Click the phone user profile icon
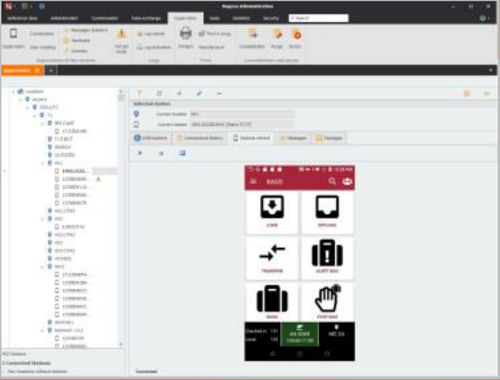Image resolution: width=500 pixels, height=380 pixels. [x=347, y=181]
